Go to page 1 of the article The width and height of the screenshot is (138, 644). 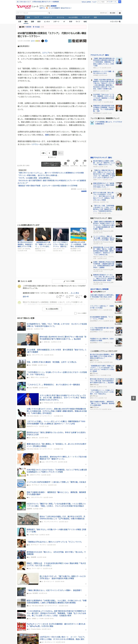(49, 153)
